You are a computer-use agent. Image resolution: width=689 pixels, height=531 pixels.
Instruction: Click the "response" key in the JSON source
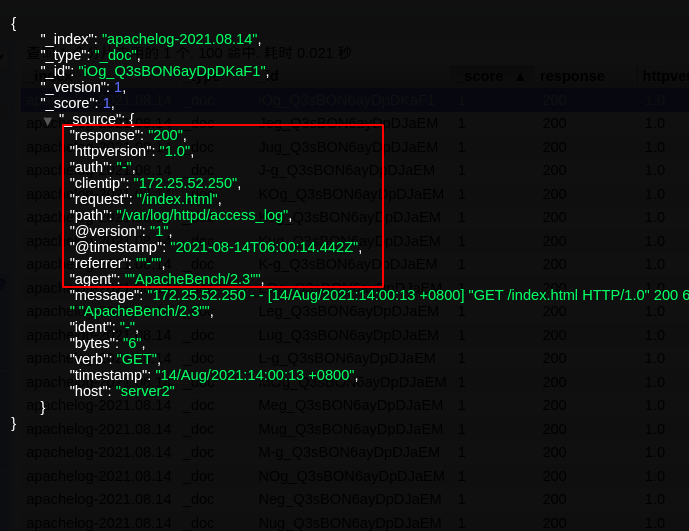point(106,135)
